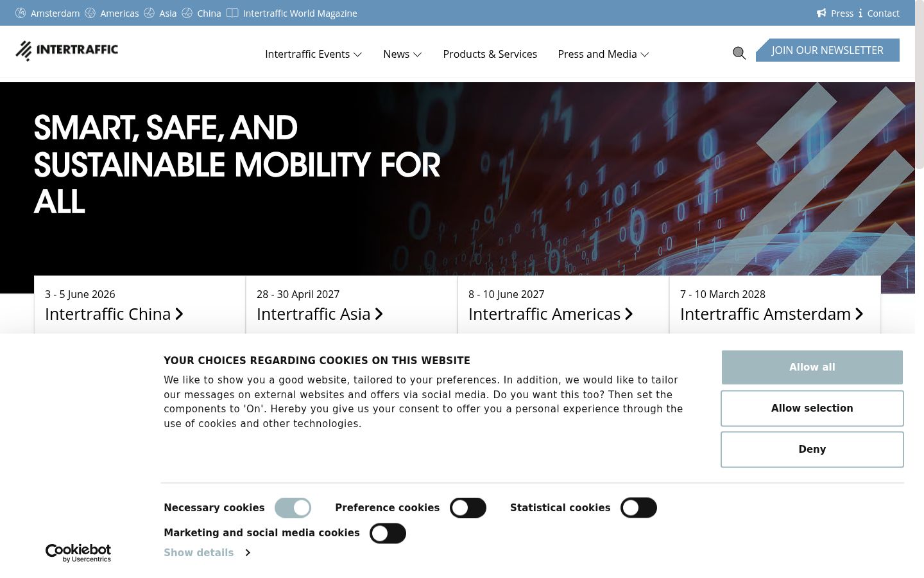Enable the Preference cookies toggle
This screenshot has height=578, width=924.
[x=468, y=508]
